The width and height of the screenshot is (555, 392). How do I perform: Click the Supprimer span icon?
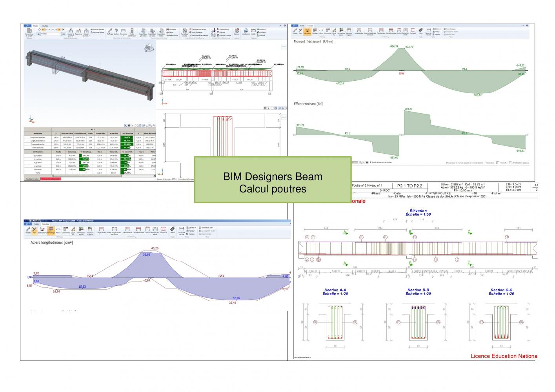78,31
